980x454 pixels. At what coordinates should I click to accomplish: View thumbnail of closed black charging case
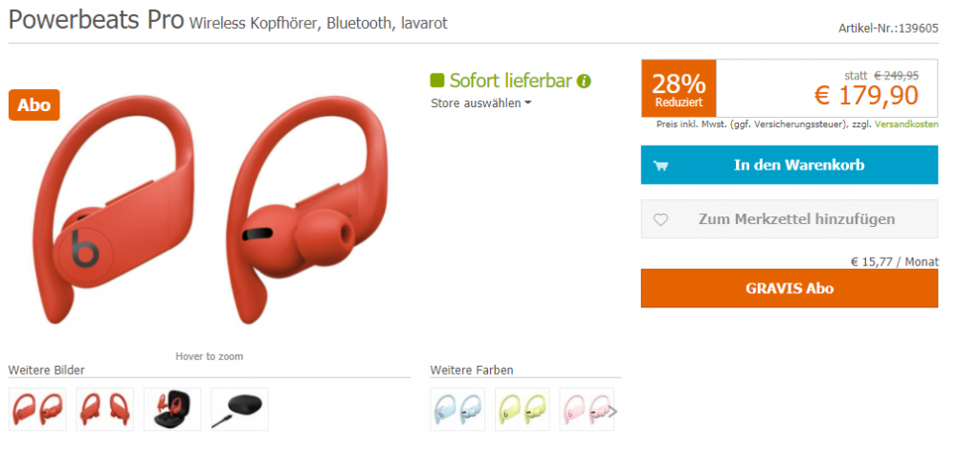(x=240, y=409)
